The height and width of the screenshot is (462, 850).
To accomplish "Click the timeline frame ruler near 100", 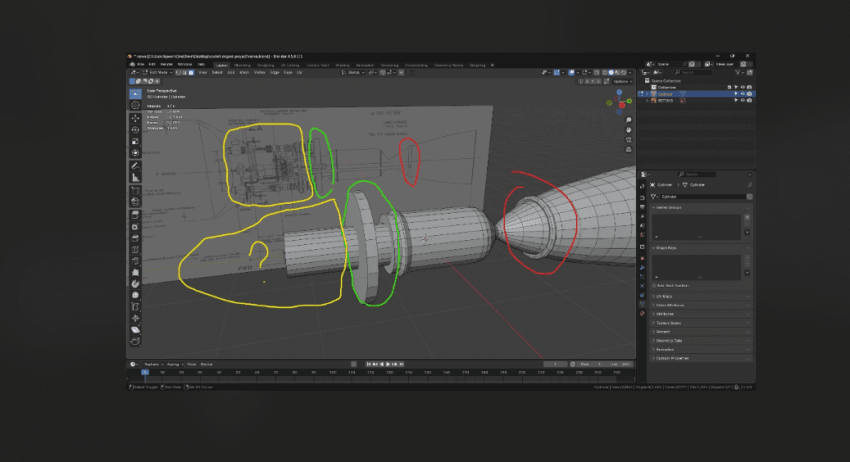I will tap(333, 373).
